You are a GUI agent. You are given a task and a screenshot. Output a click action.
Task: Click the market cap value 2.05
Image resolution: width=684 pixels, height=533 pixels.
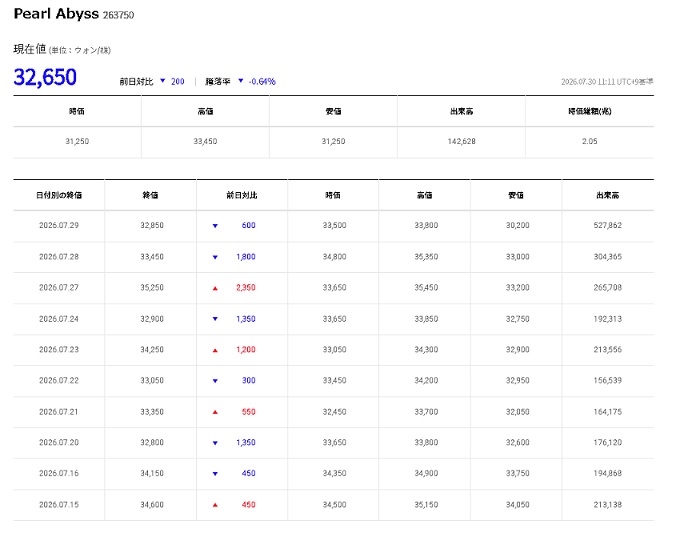coord(589,141)
